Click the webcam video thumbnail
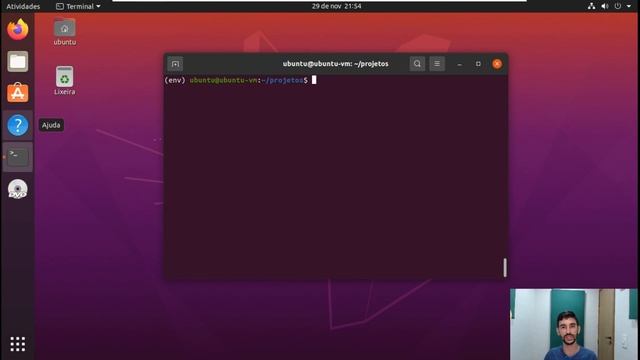Screen dimensions: 640x360 click(573, 324)
